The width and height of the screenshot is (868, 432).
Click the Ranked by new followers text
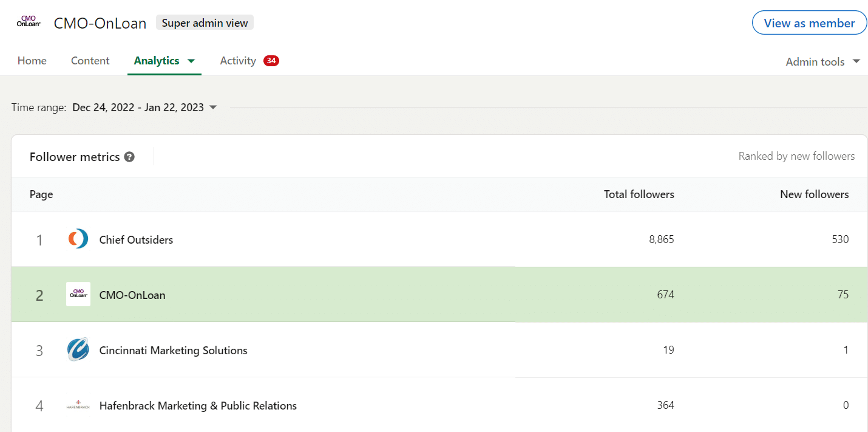pos(796,156)
